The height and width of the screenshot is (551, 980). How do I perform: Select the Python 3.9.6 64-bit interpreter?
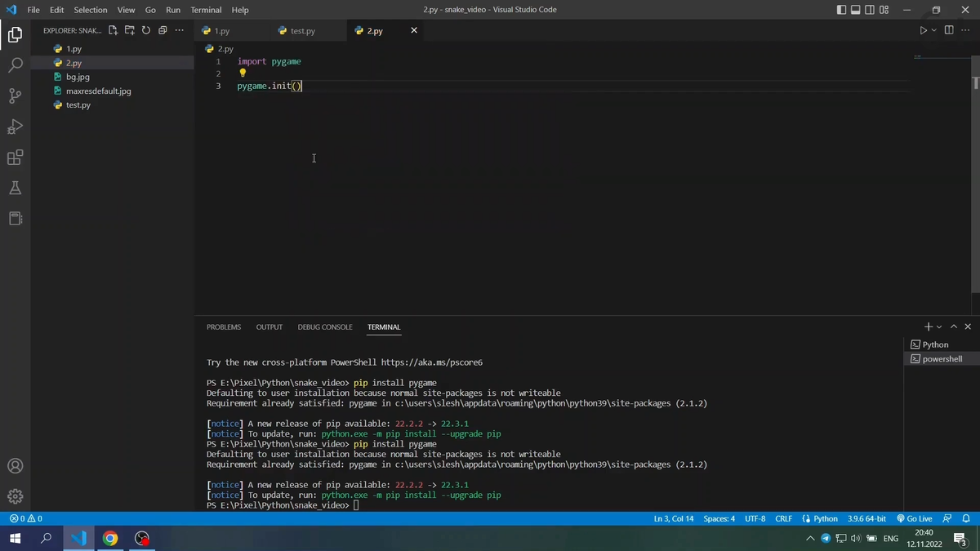tap(866, 518)
